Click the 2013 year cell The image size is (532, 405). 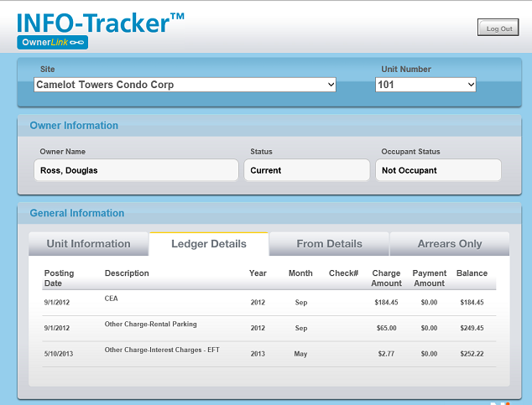click(258, 354)
